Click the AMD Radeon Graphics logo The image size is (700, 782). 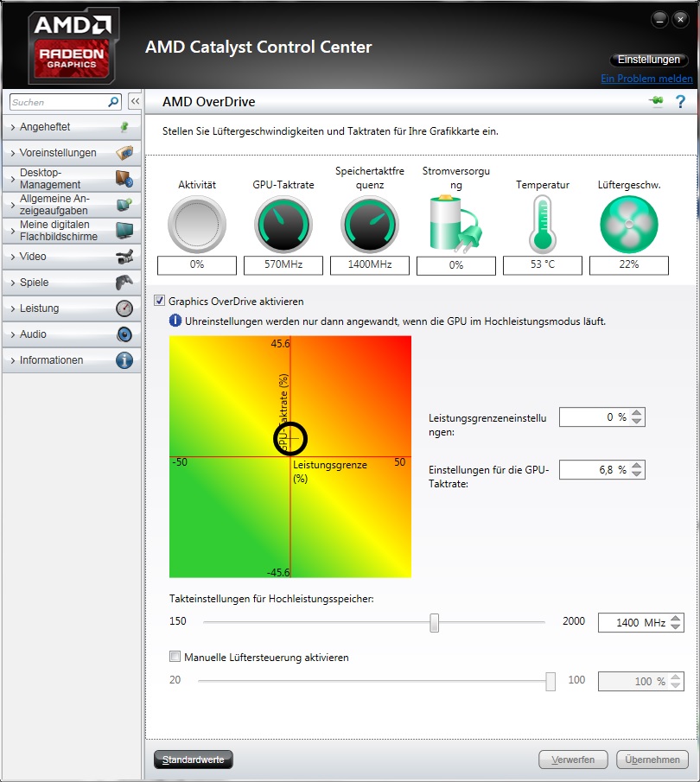click(x=73, y=46)
